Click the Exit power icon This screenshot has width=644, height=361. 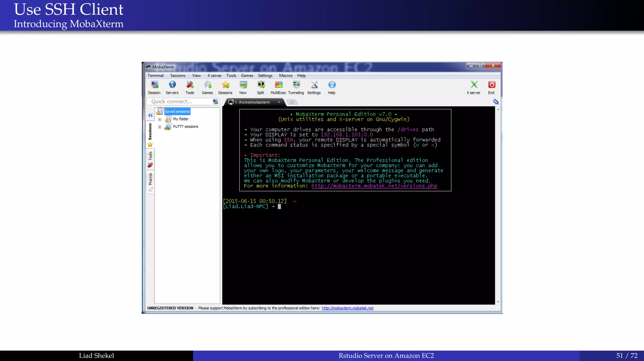point(491,87)
